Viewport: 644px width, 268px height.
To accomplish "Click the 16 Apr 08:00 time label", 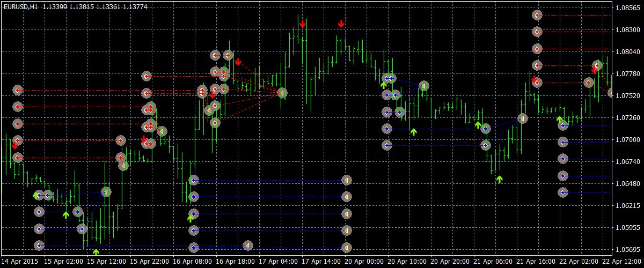I will coord(192,262).
